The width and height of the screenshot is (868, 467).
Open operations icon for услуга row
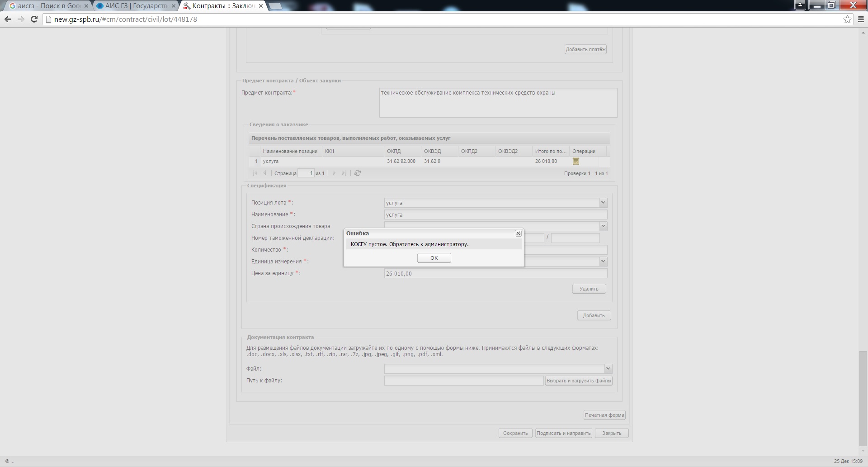click(x=576, y=161)
